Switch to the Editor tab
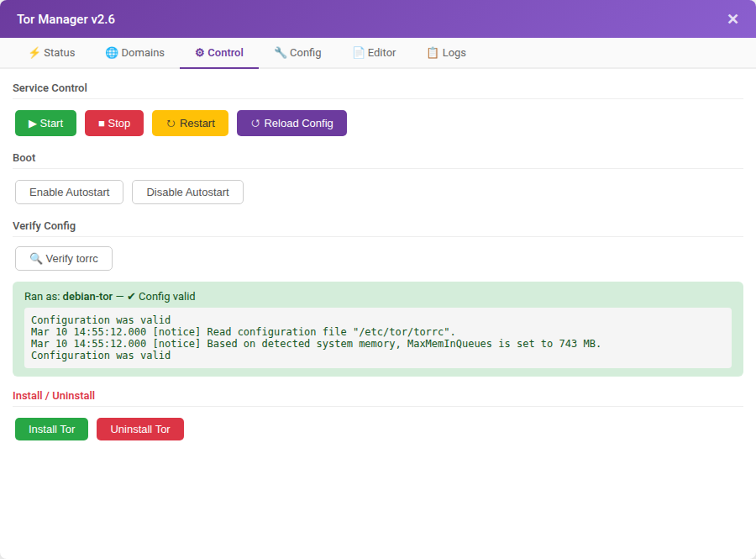This screenshot has width=756, height=559. 374,53
